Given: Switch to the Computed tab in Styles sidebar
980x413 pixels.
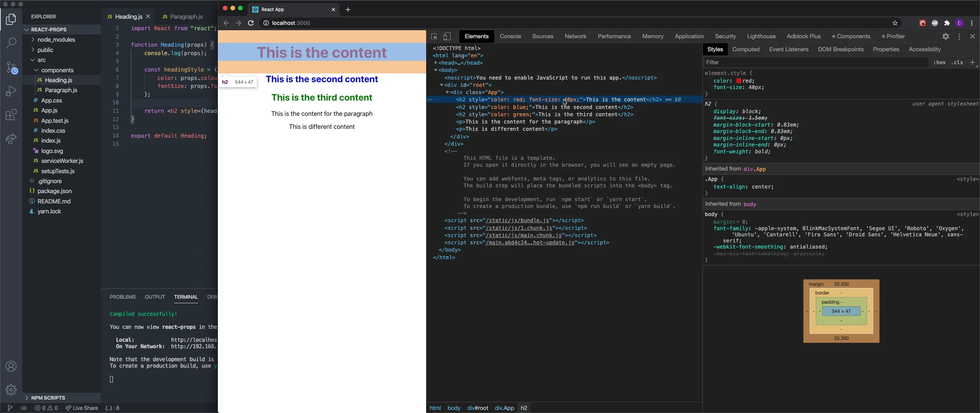Looking at the screenshot, I should [x=745, y=49].
